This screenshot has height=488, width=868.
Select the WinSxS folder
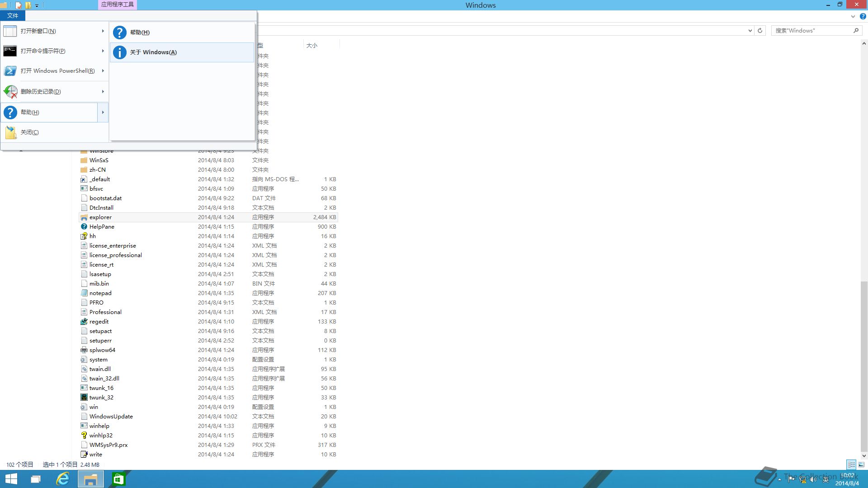[x=99, y=160]
